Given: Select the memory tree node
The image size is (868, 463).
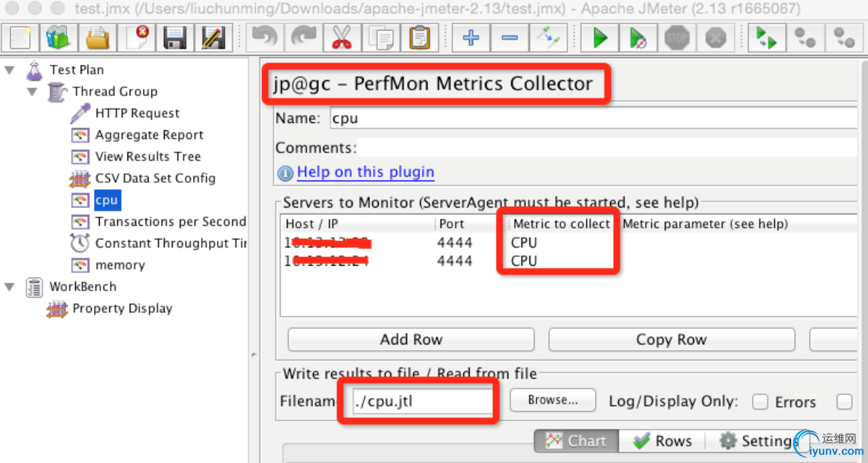Looking at the screenshot, I should pos(120,265).
